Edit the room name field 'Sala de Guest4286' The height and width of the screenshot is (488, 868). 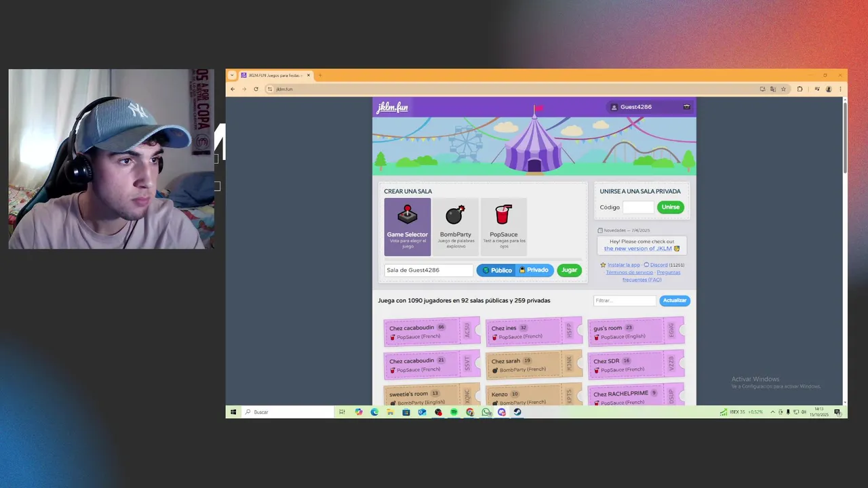[429, 270]
